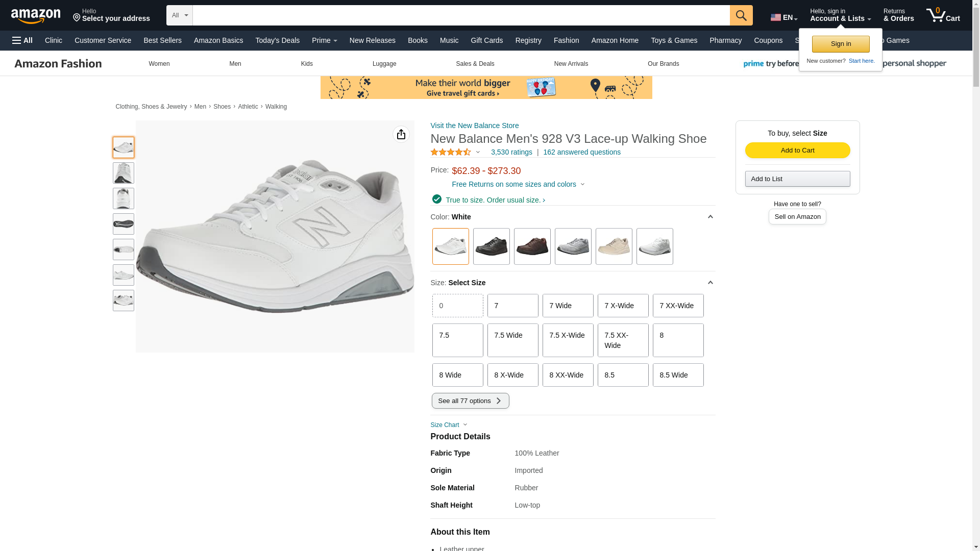Open Today's Deals nav item
Screen dimensions: 980x551
pos(277,40)
